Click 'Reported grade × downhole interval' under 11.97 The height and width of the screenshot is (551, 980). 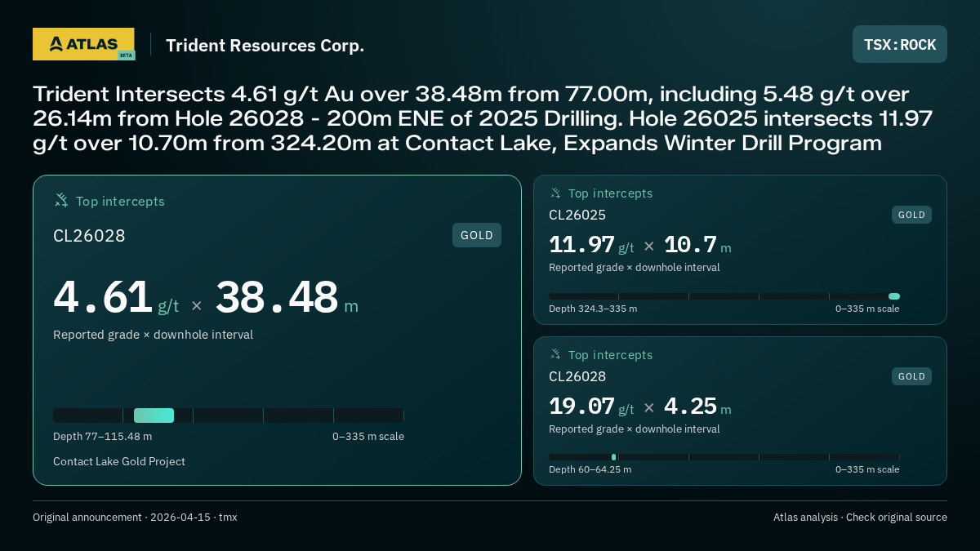(x=635, y=267)
